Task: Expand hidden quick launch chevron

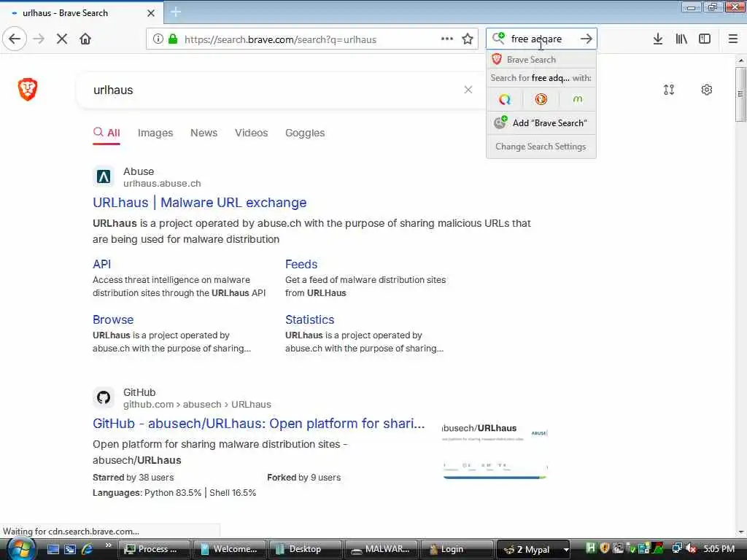Action: [x=108, y=545]
